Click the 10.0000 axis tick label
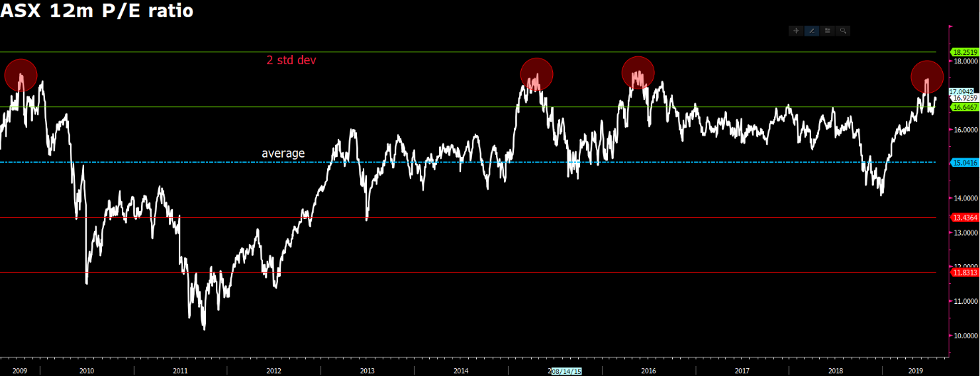The height and width of the screenshot is (376, 980). coord(965,335)
